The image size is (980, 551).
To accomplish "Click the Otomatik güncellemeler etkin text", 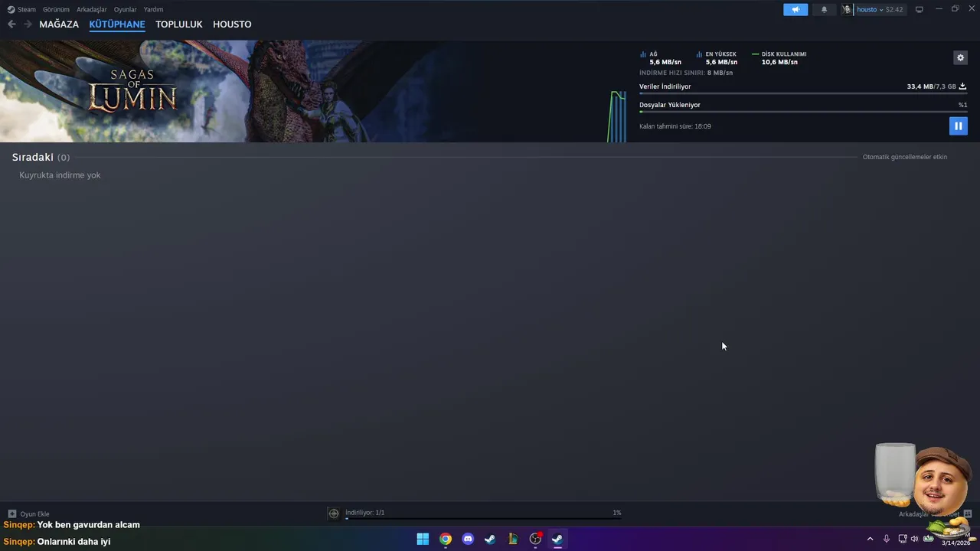I will (x=905, y=157).
